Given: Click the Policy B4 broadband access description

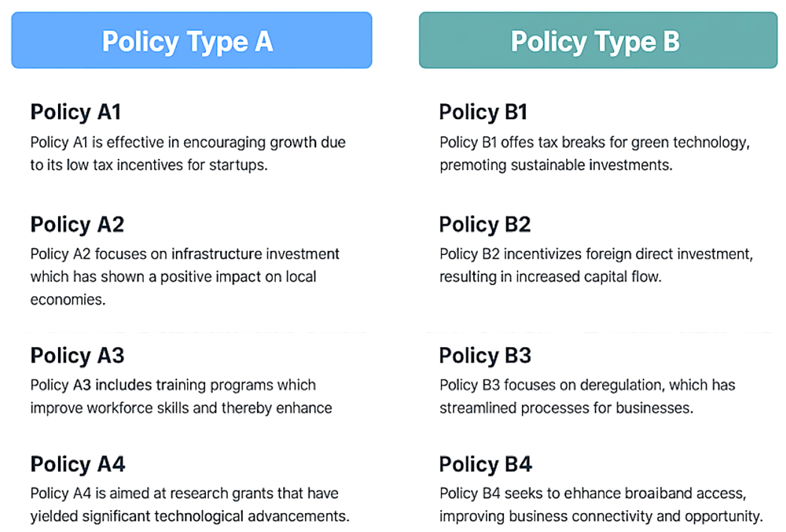Looking at the screenshot, I should click(601, 505).
